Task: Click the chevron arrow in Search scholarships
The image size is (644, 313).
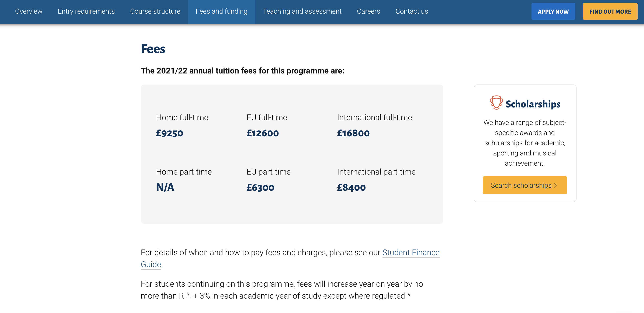Action: tap(555, 185)
